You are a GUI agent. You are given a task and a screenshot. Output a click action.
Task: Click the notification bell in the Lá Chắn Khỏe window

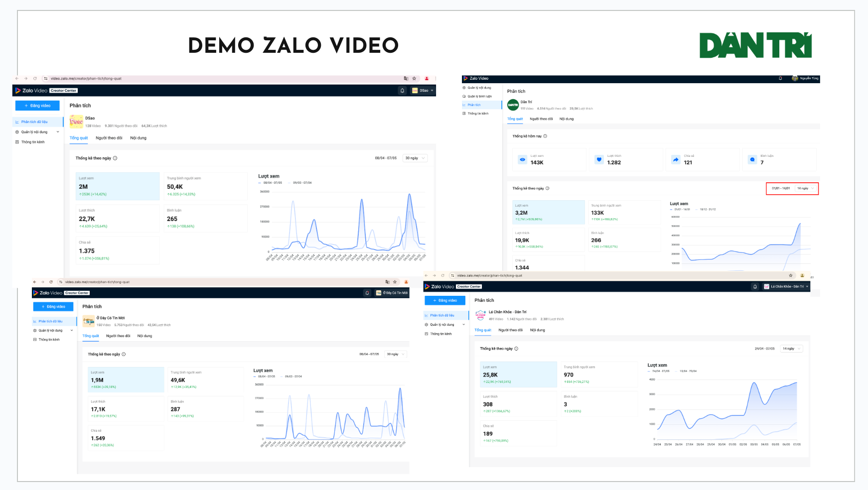(755, 287)
